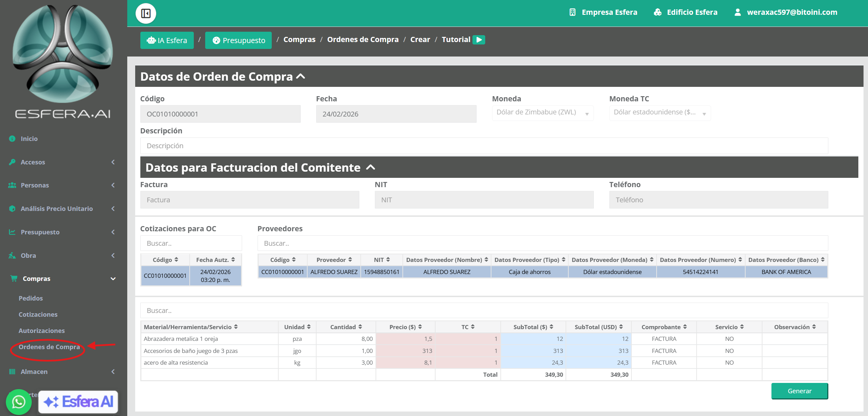Click the user profile icon
This screenshot has width=868, height=416.
pyautogui.click(x=738, y=12)
